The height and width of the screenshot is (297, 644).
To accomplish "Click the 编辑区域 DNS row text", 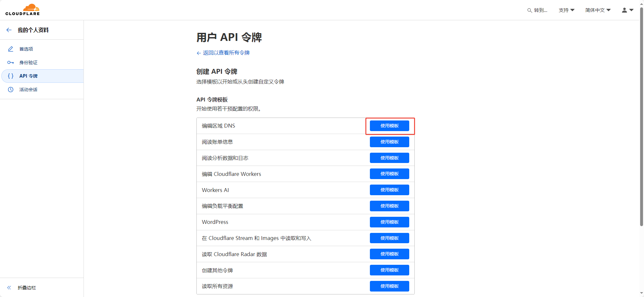I will click(x=218, y=126).
